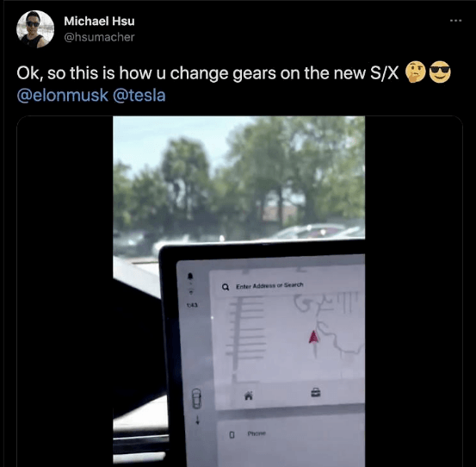Click the thinking face emoji
This screenshot has width=476, height=467.
tap(416, 72)
